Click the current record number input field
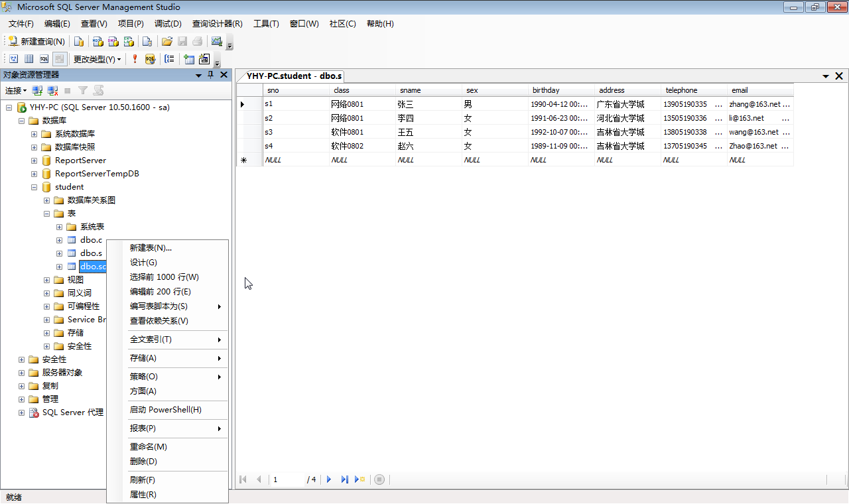The width and height of the screenshot is (849, 504). pos(287,479)
